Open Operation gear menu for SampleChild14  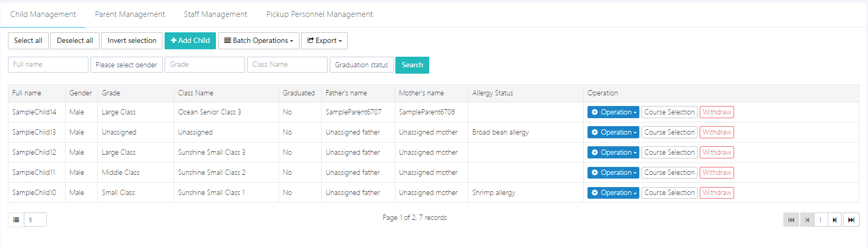(613, 112)
